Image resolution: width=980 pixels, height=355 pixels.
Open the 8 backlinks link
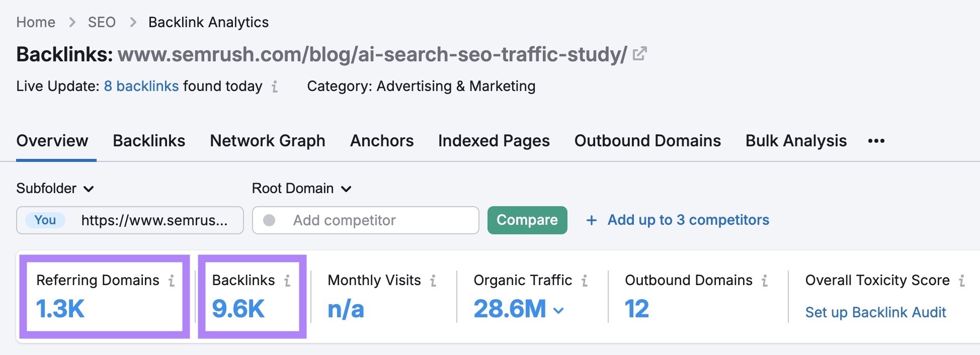pos(141,85)
